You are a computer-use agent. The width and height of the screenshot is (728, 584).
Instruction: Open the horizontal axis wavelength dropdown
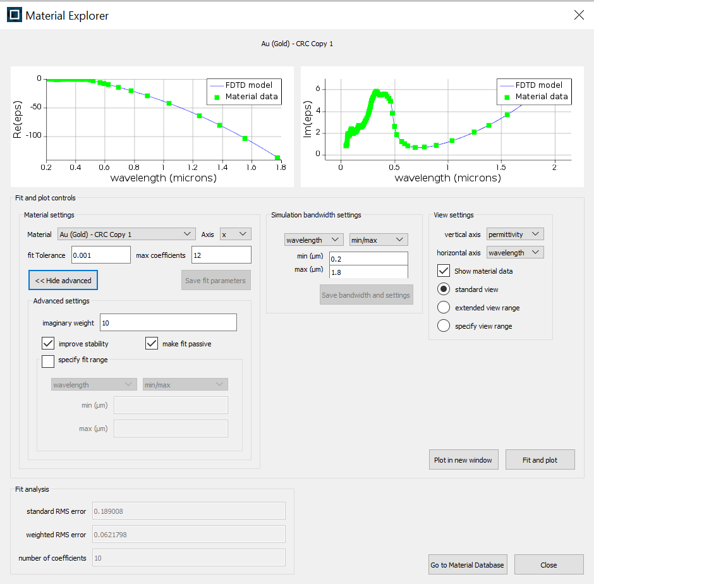[x=515, y=253]
